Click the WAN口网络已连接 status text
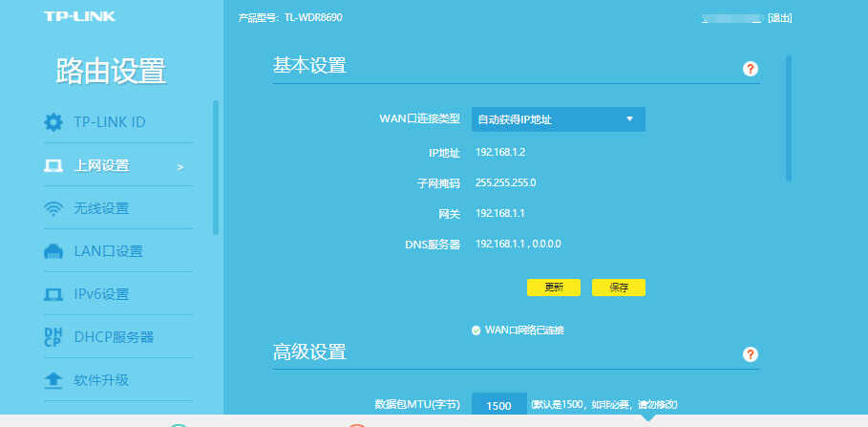This screenshot has width=868, height=427. (x=525, y=331)
